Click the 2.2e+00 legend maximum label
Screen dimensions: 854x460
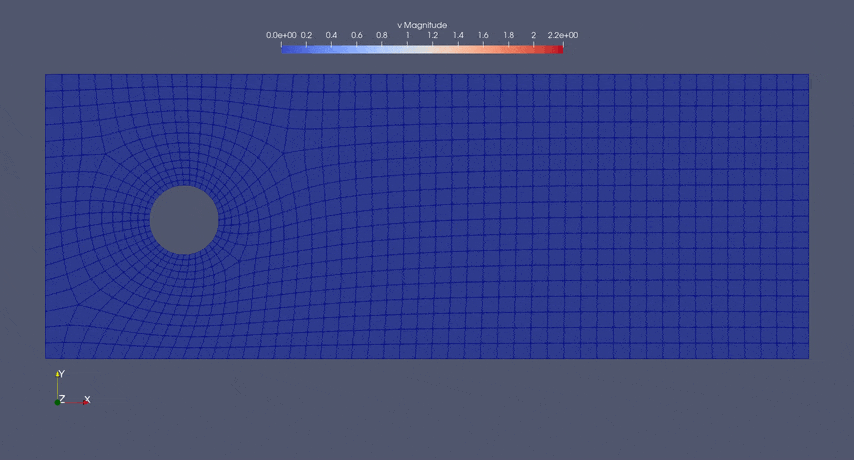pyautogui.click(x=563, y=36)
